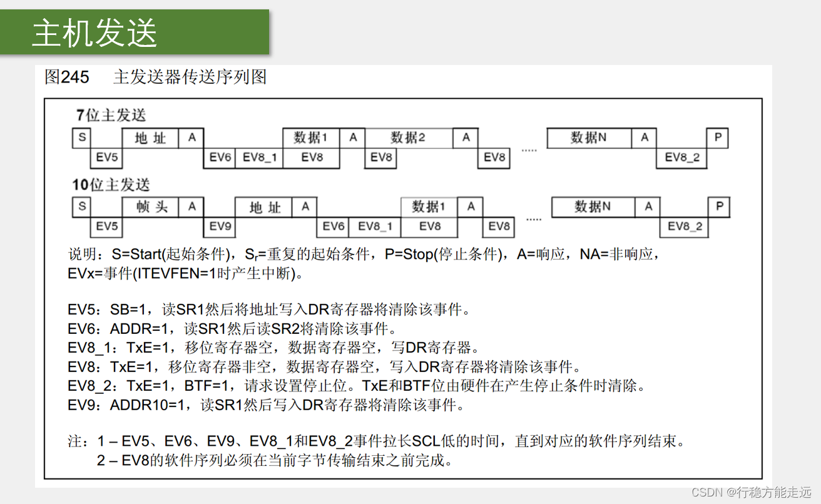This screenshot has width=821, height=504.
Task: Click the 数据2 box in the 7-bit sequence
Action: [x=409, y=138]
